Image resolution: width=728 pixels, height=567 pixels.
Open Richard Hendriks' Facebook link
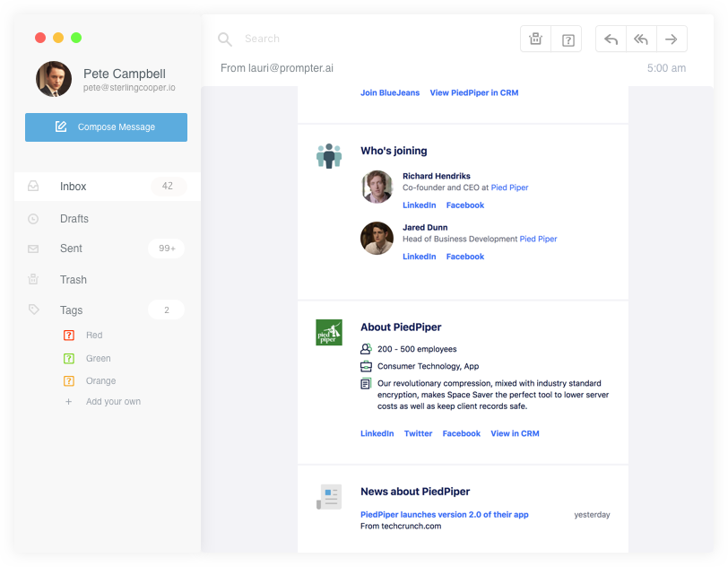[465, 205]
